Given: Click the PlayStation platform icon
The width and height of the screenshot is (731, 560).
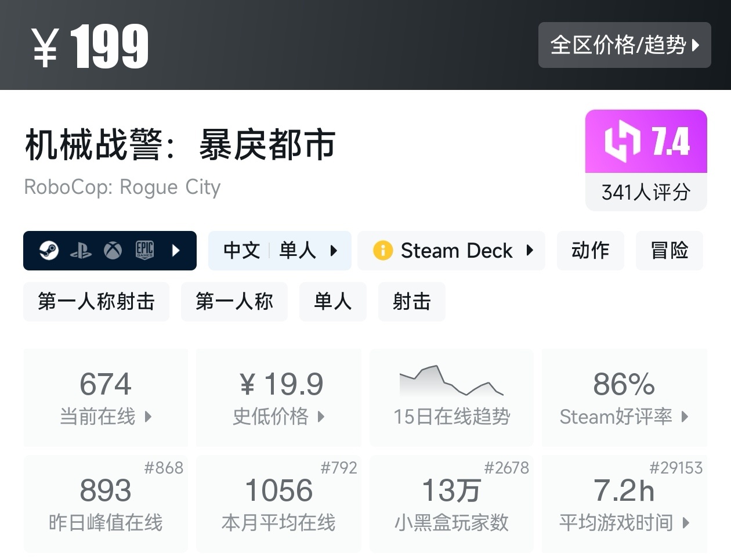Looking at the screenshot, I should click(x=81, y=251).
